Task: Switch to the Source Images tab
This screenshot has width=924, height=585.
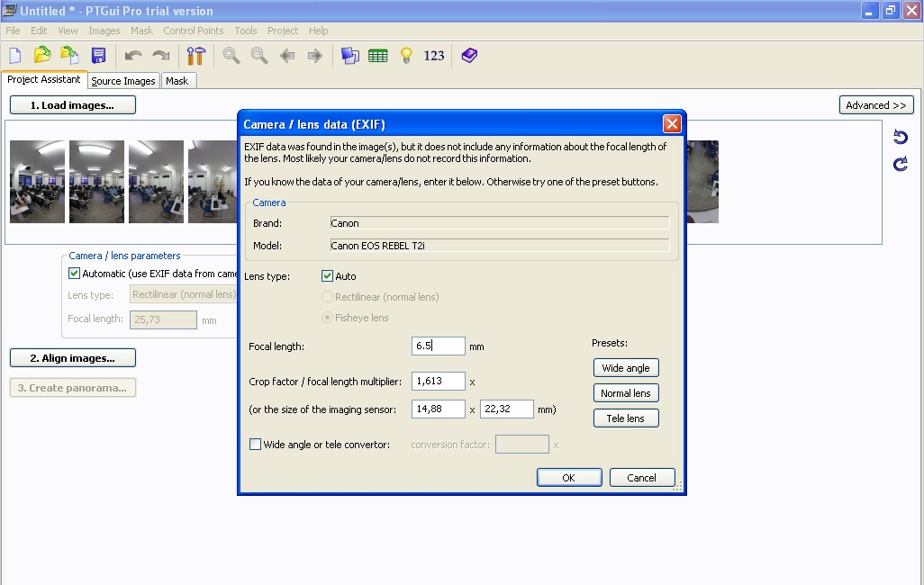Action: 123,81
